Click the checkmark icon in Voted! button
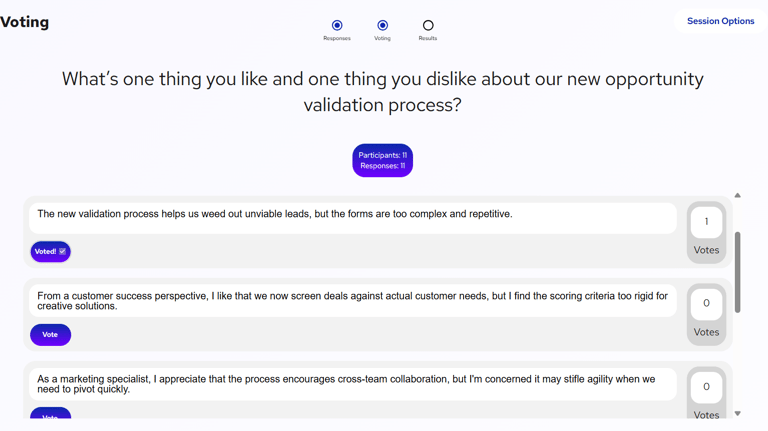The image size is (768, 431). coord(62,252)
